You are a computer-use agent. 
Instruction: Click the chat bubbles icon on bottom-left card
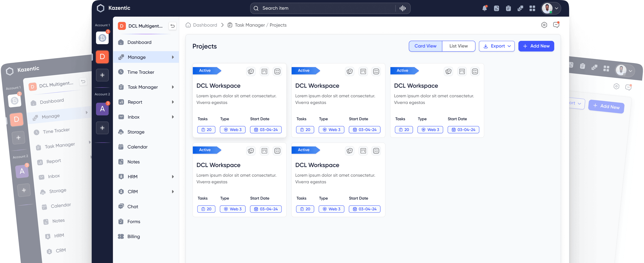[251, 151]
